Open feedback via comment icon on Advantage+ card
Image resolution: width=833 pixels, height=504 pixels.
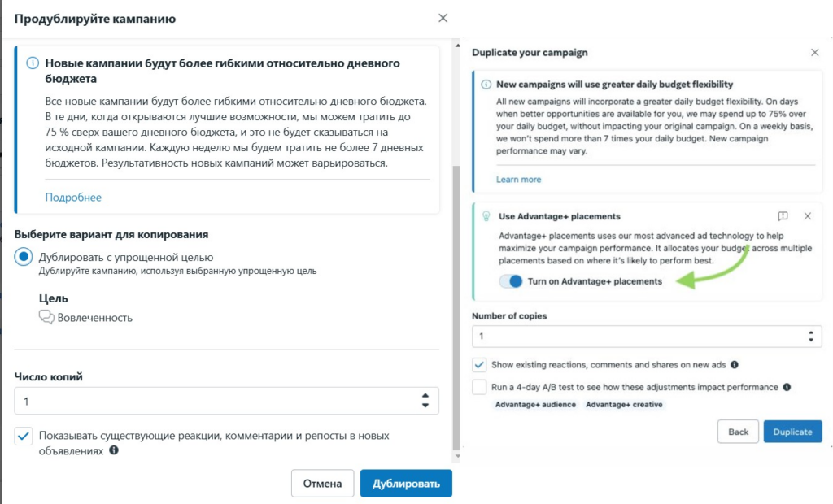click(783, 216)
